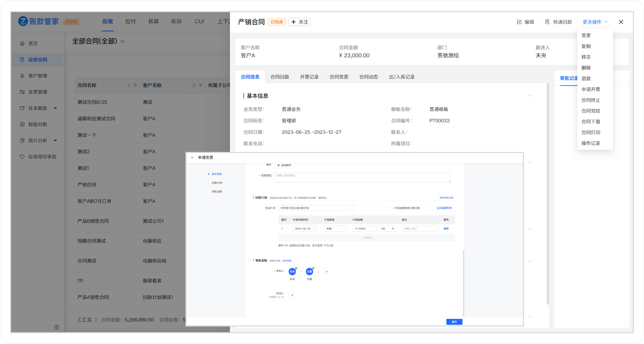Click 往来账款 icon in sidebar
Screen dimensions: 644x344
[22, 108]
